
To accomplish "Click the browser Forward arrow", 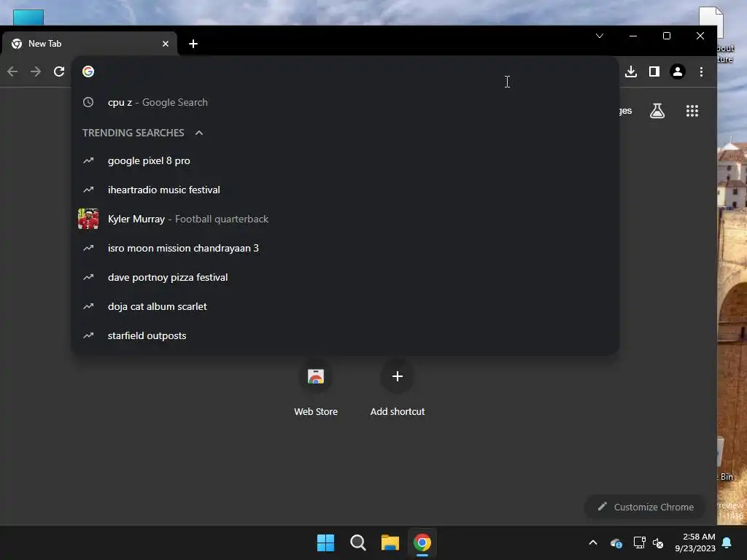I will pos(36,71).
